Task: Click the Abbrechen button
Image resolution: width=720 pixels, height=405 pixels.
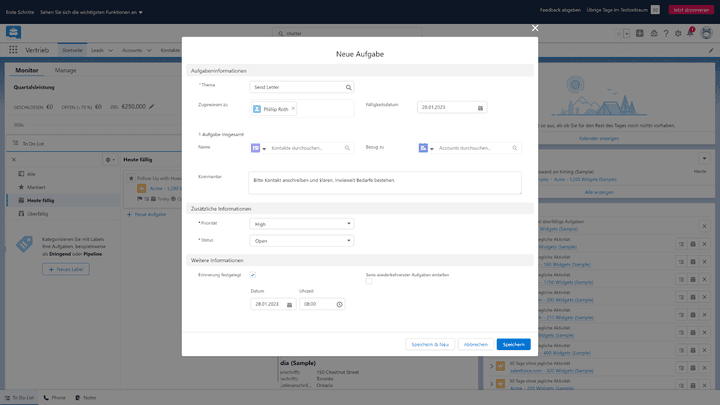Action: click(476, 344)
